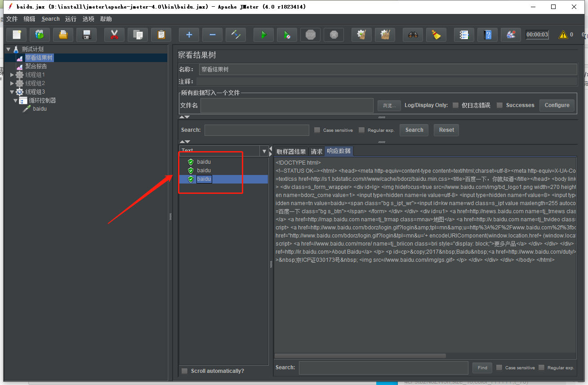Viewport: 588px width, 385px height.
Task: Toggle Successes checkbox
Action: (499, 105)
